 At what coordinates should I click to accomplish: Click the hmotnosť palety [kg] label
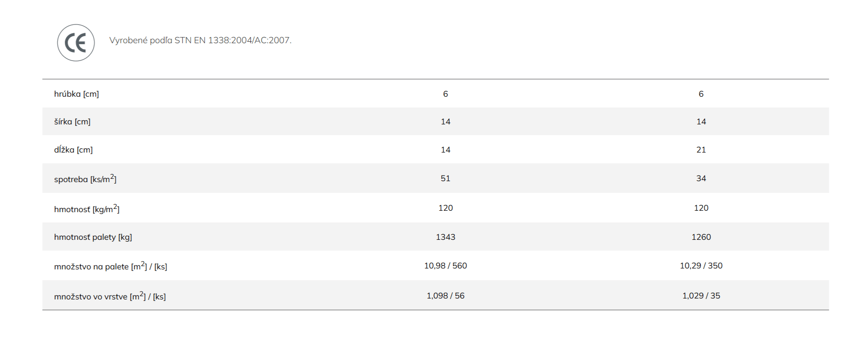point(93,237)
